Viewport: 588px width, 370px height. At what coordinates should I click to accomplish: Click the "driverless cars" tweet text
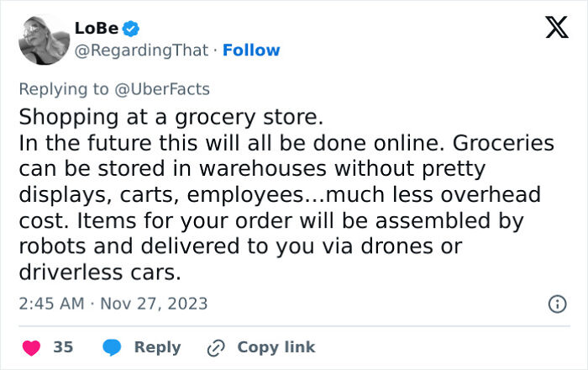click(x=97, y=273)
